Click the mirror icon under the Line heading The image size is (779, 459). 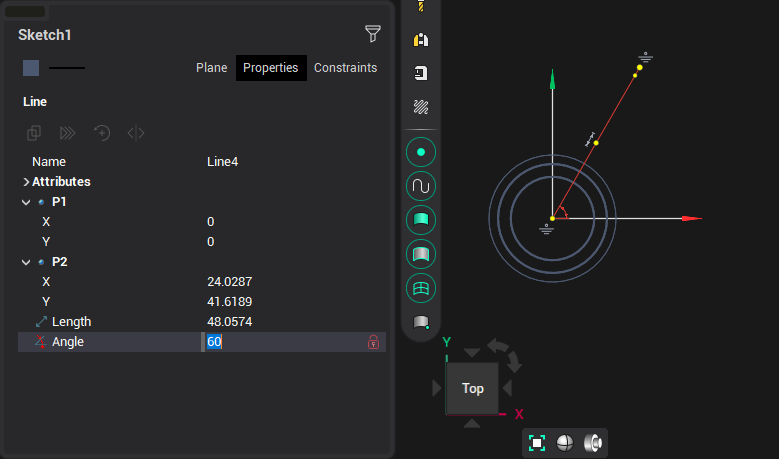pos(136,133)
